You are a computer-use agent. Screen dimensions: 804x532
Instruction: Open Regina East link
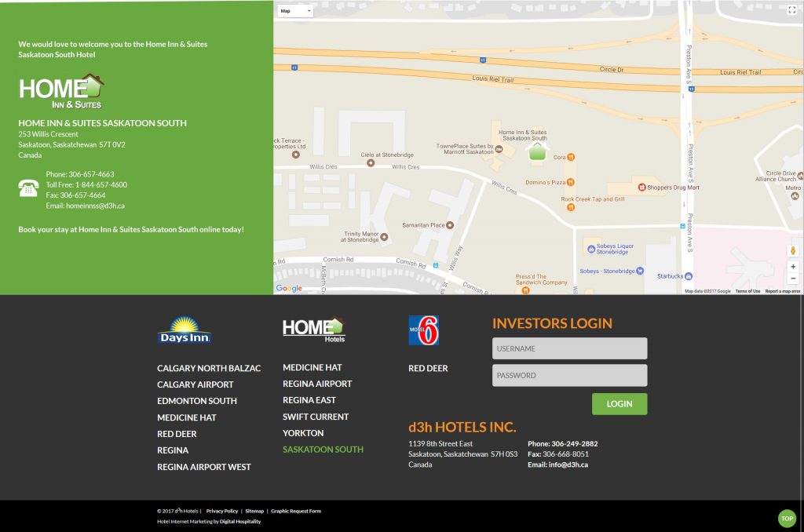pos(309,400)
